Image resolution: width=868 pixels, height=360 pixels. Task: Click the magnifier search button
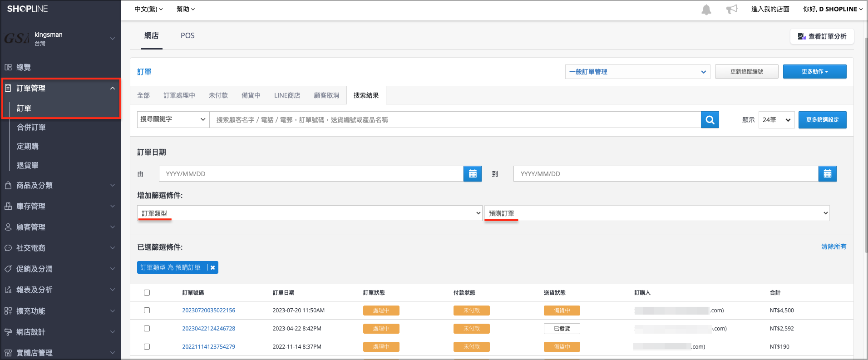[710, 120]
